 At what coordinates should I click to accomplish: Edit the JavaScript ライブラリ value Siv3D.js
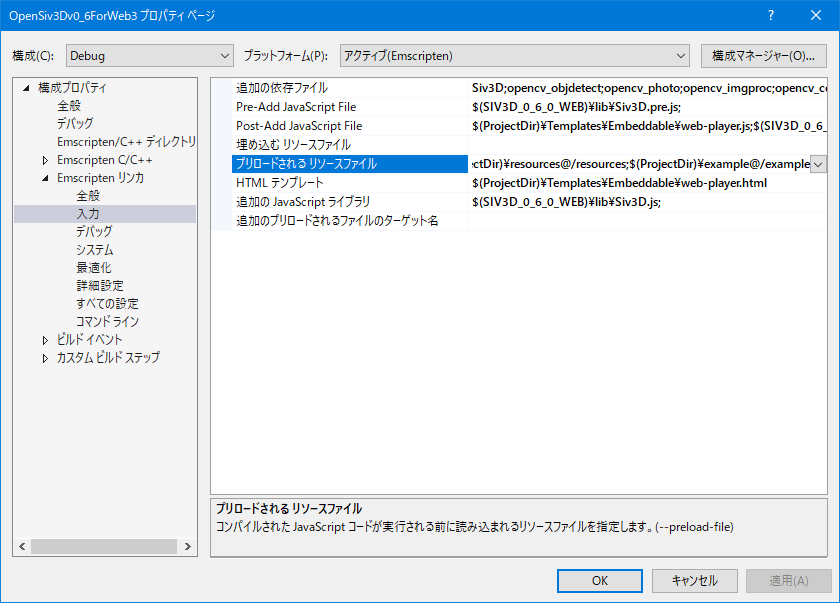pyautogui.click(x=648, y=202)
